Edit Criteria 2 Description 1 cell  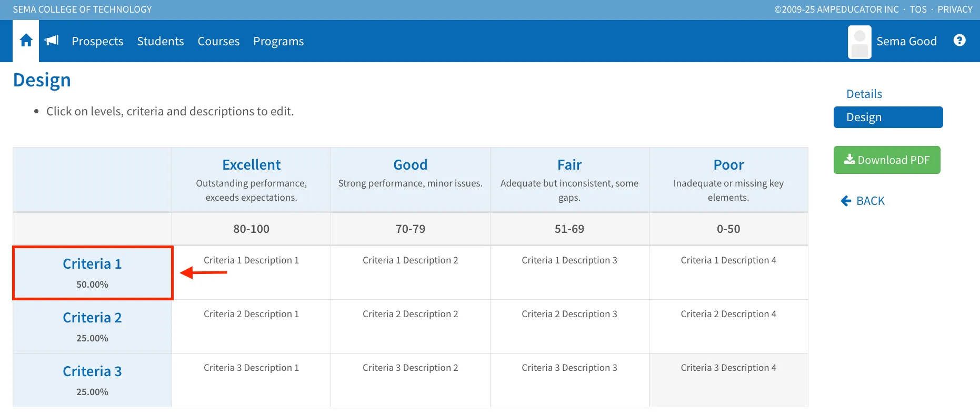point(251,327)
